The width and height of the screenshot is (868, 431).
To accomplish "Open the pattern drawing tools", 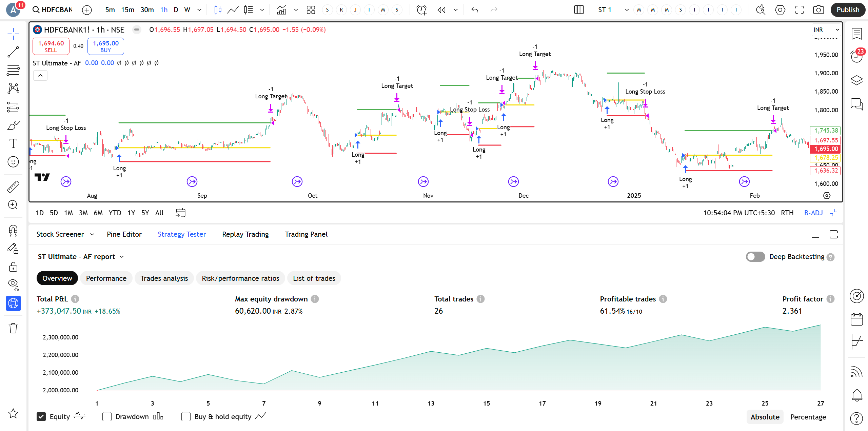I will pyautogui.click(x=13, y=89).
